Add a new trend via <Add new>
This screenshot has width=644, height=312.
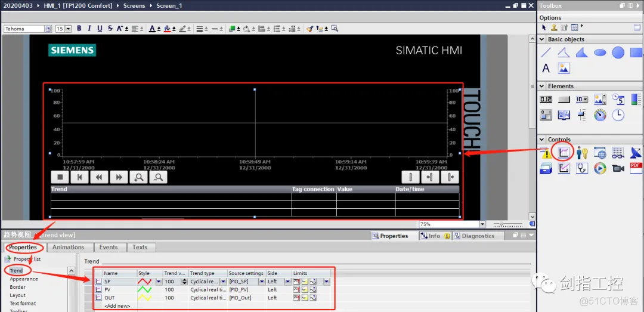(117, 306)
